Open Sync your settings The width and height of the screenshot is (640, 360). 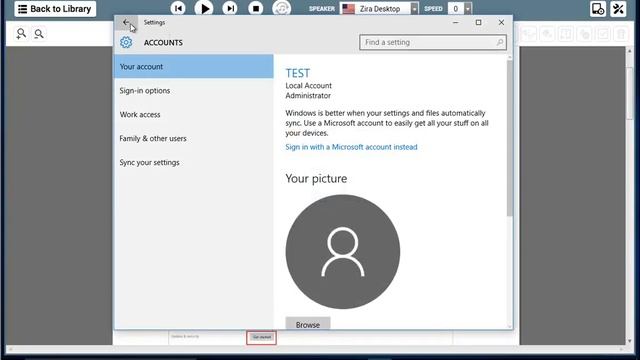pos(193,162)
